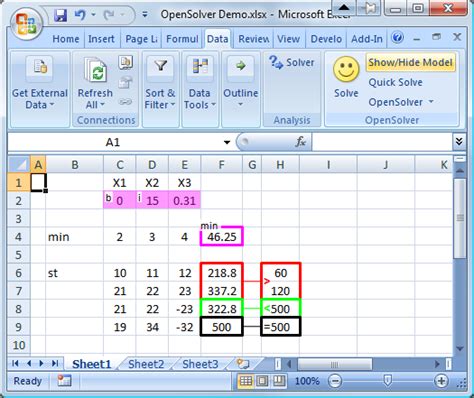The image size is (474, 398).
Task: Click the Insert Function fx icon
Action: (x=300, y=142)
